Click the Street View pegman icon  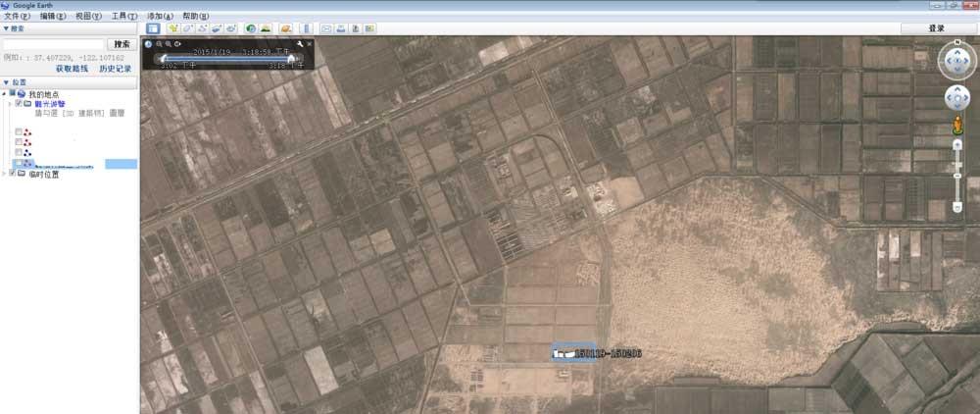(957, 124)
